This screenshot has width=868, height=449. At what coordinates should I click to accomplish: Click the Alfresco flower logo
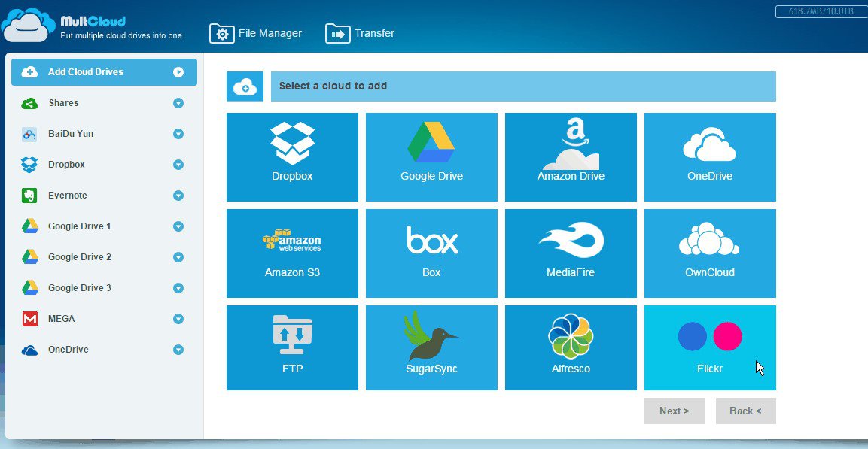571,335
